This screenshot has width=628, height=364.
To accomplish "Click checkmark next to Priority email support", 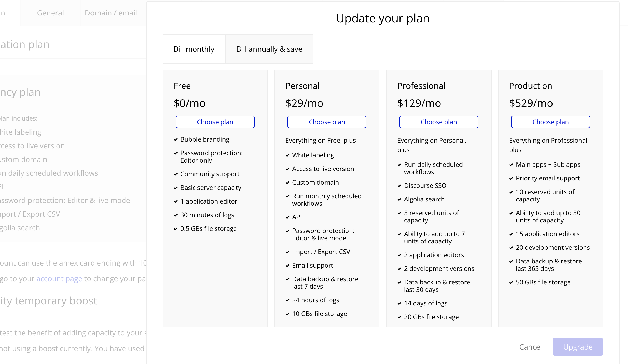I will pyautogui.click(x=511, y=179).
